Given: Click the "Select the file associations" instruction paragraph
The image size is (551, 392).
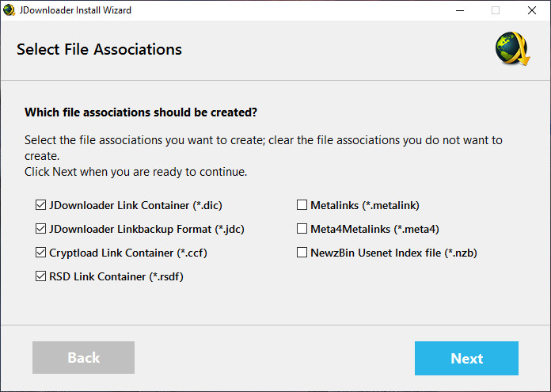Looking at the screenshot, I should [x=263, y=147].
